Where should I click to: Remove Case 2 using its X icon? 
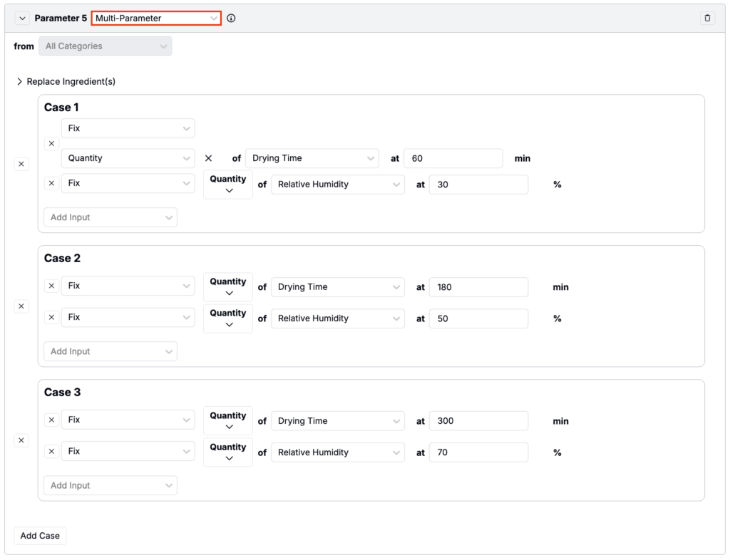pos(21,306)
